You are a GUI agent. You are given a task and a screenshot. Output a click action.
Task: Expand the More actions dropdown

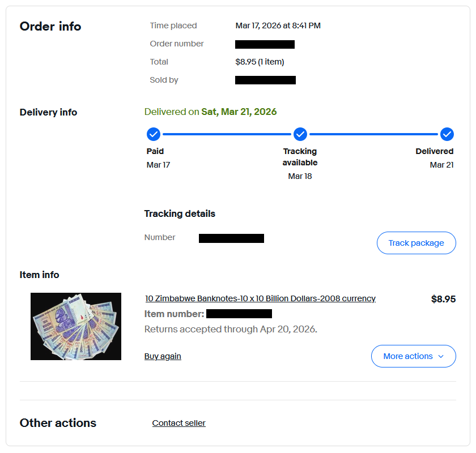tap(413, 356)
